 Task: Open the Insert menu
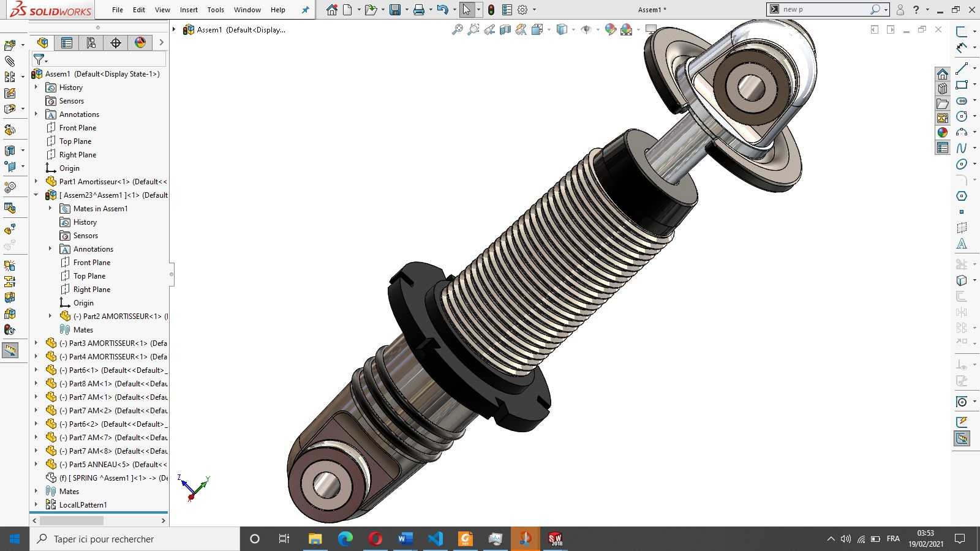tap(189, 10)
